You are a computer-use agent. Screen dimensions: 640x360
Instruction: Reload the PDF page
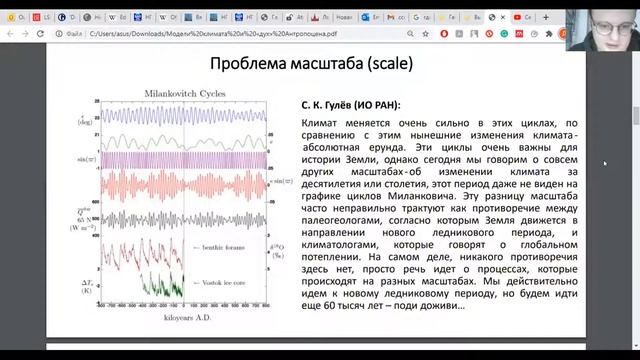point(40,34)
